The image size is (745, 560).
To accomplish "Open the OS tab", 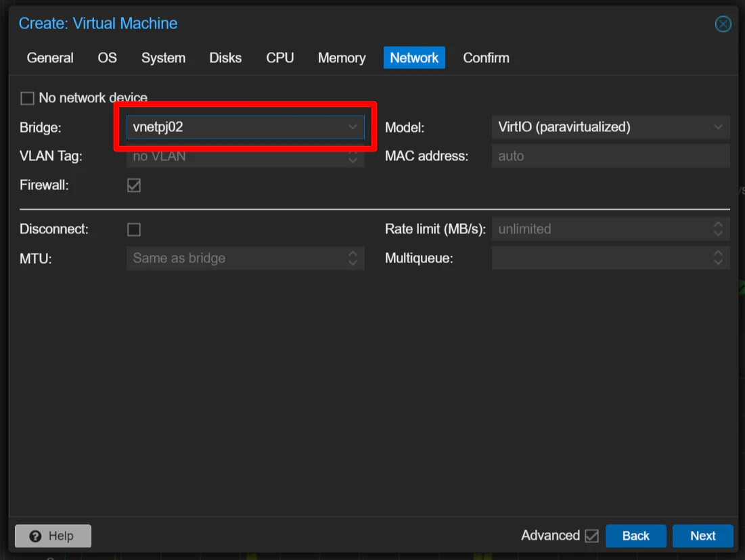I will click(x=107, y=58).
